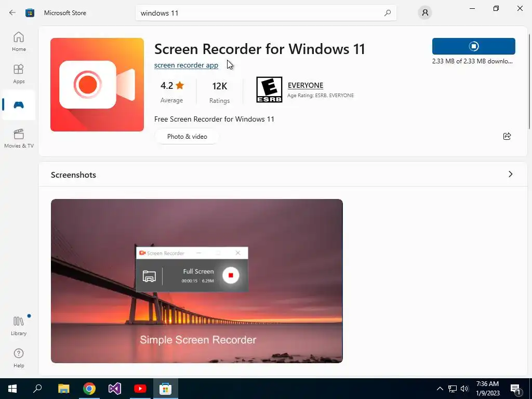Expand Screenshots with the chevron arrow

pos(510,174)
